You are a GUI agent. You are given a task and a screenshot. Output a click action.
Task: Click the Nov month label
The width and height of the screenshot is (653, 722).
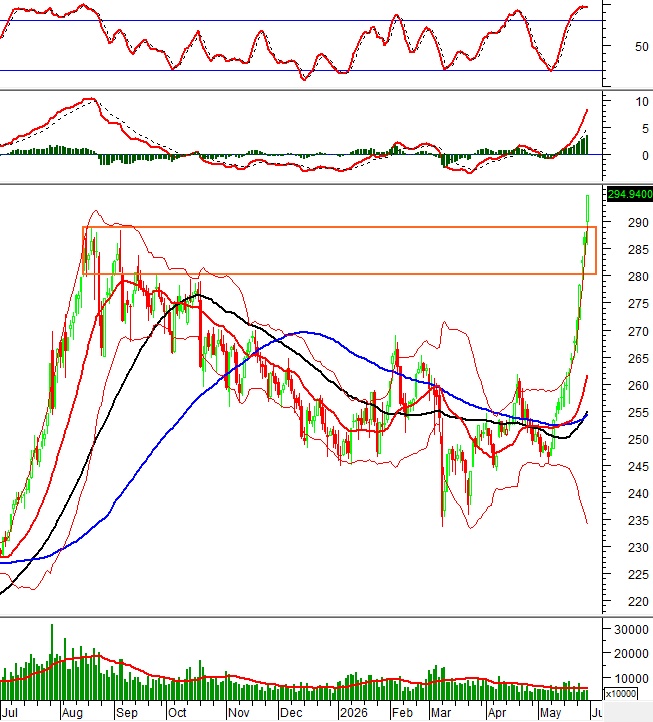(239, 713)
